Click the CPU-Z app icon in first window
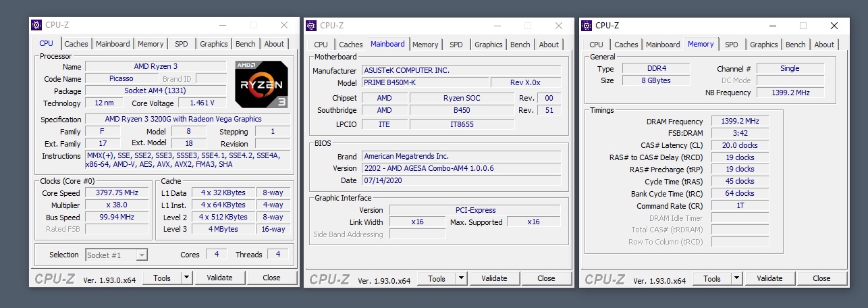868x308 pixels. [36, 25]
